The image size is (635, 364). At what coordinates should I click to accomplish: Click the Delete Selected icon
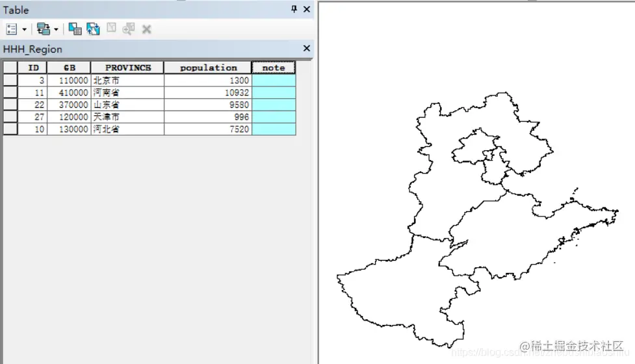[x=147, y=29]
